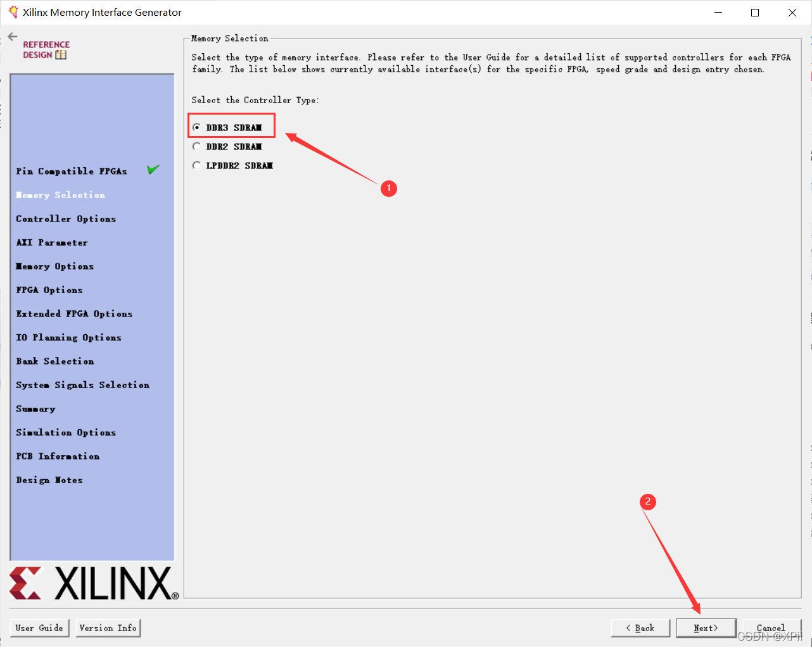Click the 'Select the Controller Type:' label
812x647 pixels.
pyautogui.click(x=255, y=100)
